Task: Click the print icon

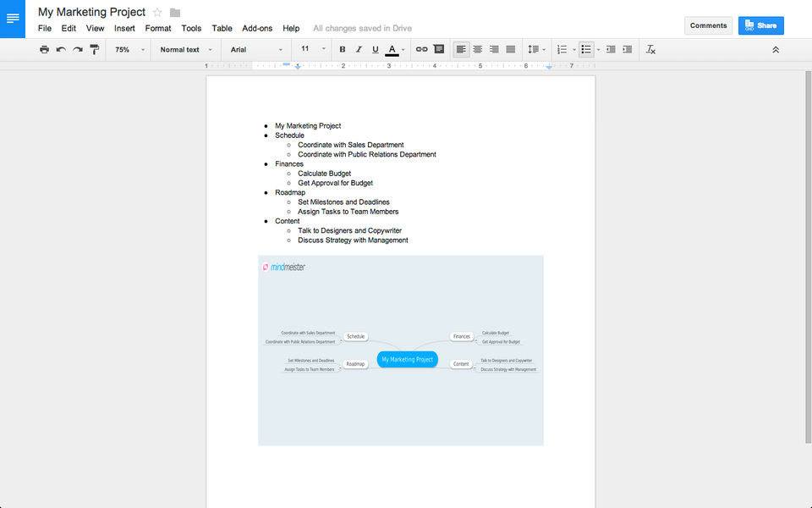Action: (44, 50)
